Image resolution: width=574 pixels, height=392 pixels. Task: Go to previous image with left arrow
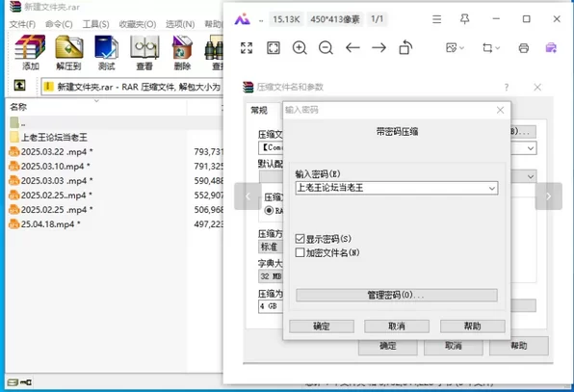(x=352, y=47)
